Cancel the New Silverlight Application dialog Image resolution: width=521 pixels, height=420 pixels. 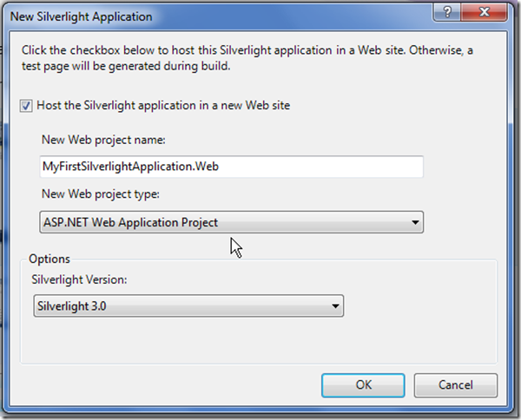coord(456,385)
